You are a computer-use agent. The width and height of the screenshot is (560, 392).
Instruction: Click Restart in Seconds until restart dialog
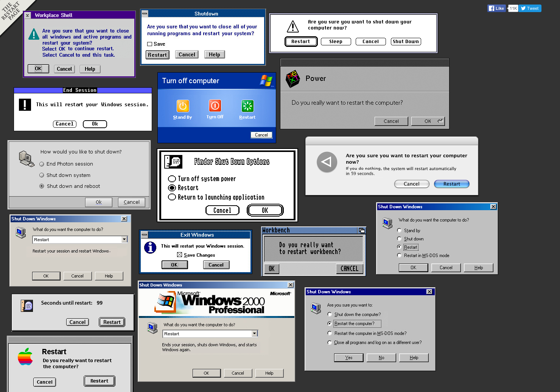(112, 322)
